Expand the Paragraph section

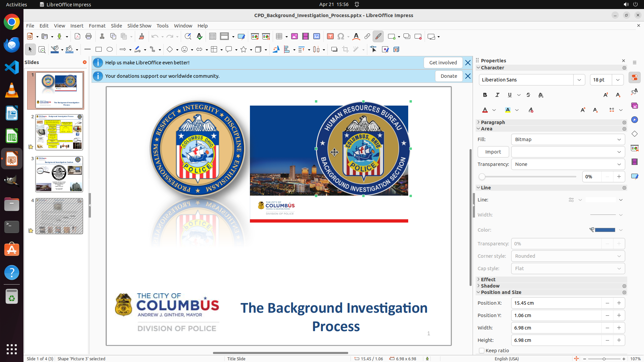[x=493, y=122]
